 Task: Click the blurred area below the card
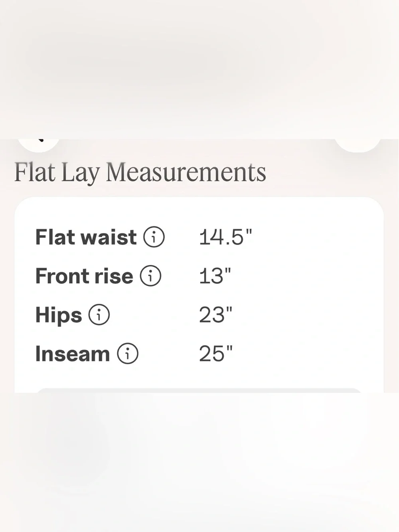(x=199, y=462)
